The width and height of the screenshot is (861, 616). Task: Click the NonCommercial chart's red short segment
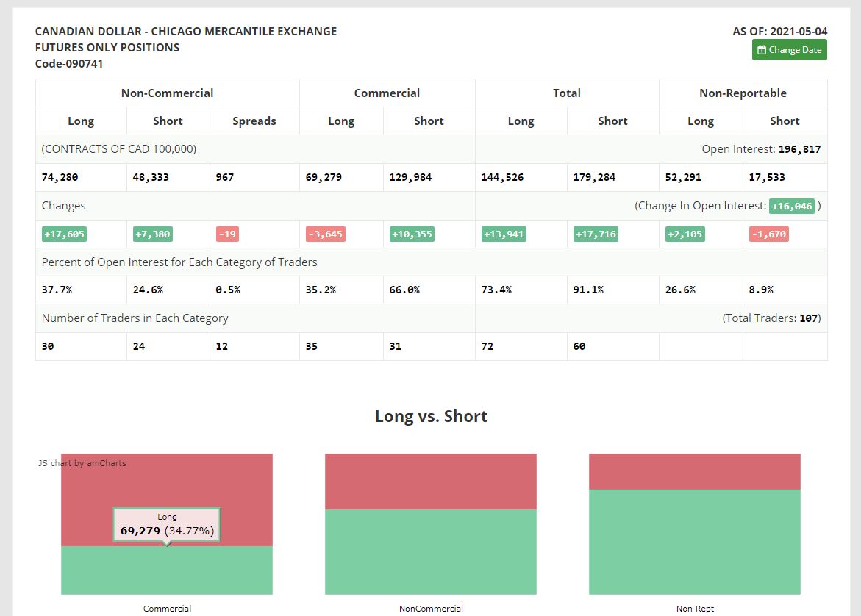431,481
